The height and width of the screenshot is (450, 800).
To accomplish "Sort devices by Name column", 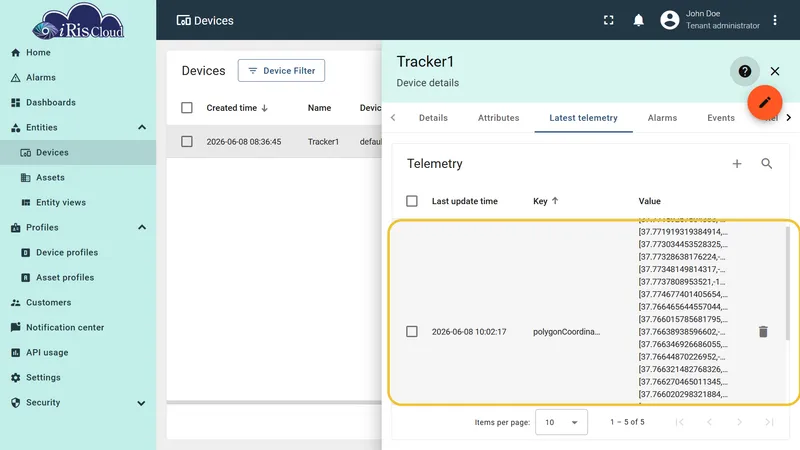I will [319, 108].
